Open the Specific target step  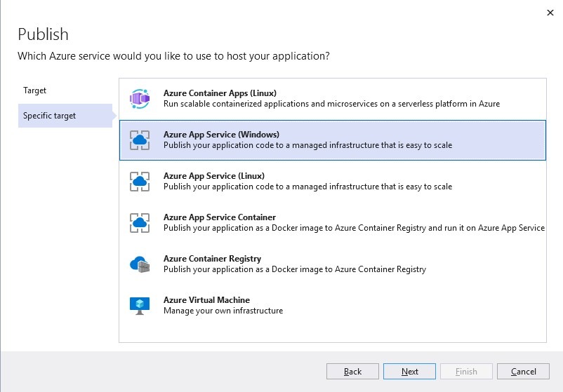(50, 116)
